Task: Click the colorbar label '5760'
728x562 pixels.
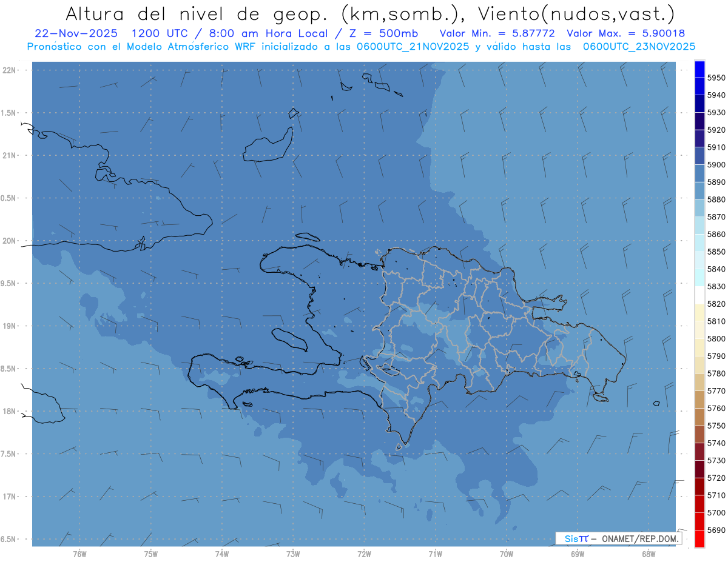Action: click(716, 408)
